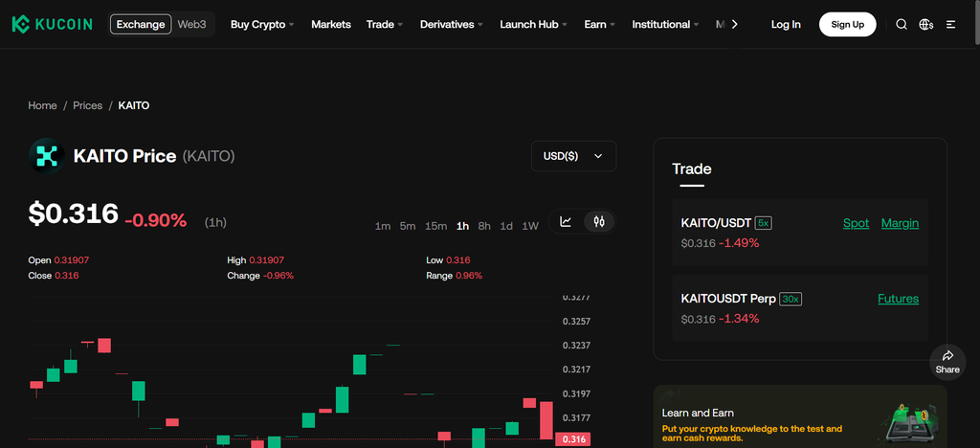Click the KAITO token logo icon

click(x=46, y=156)
